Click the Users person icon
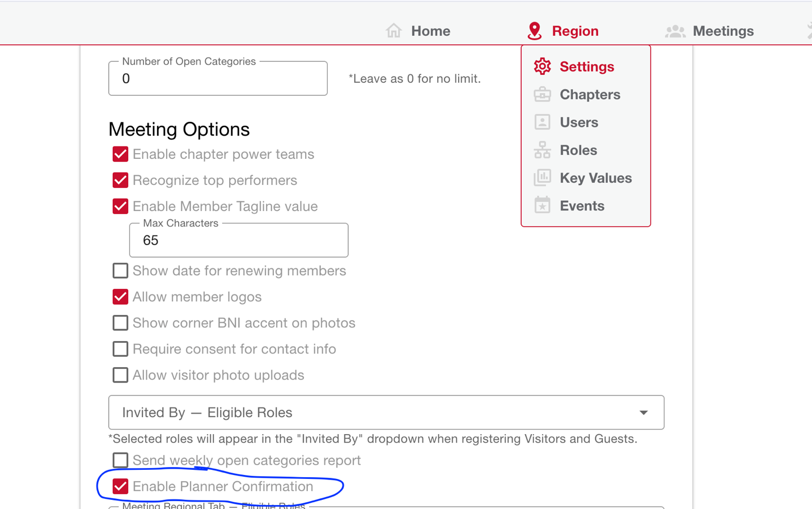 [x=542, y=122]
